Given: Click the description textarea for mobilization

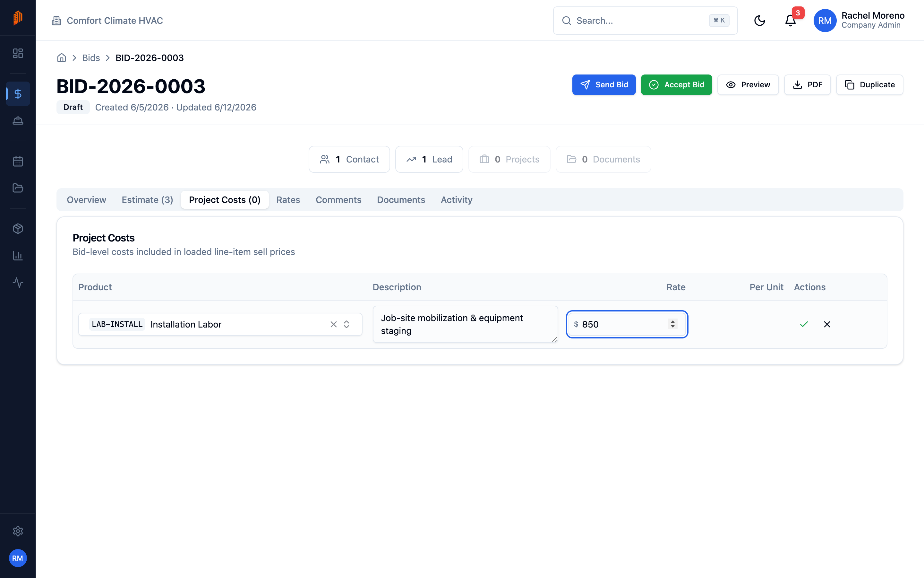Looking at the screenshot, I should pyautogui.click(x=465, y=324).
